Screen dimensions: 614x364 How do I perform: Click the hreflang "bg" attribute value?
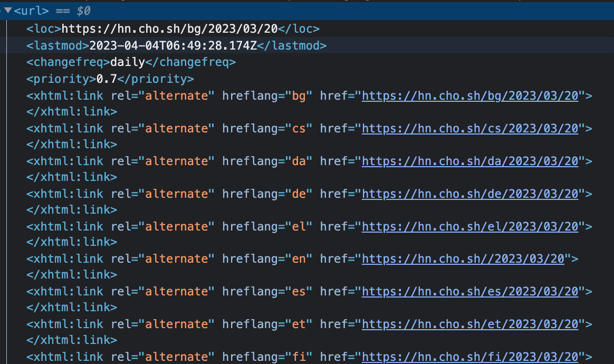pyautogui.click(x=299, y=96)
